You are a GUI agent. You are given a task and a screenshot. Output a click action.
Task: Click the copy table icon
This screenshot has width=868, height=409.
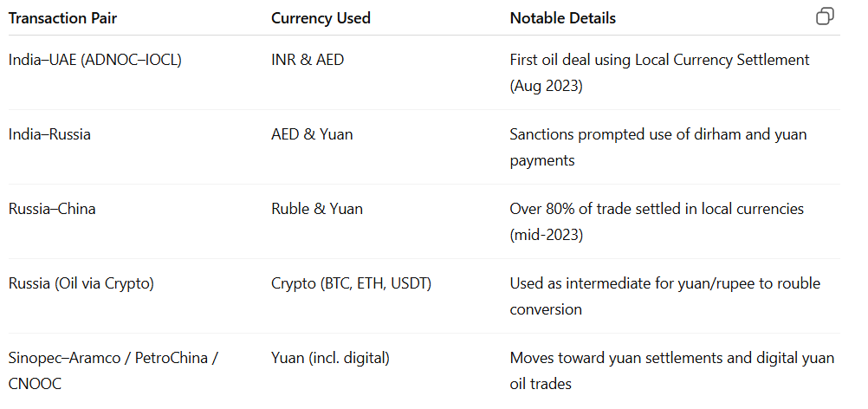click(x=825, y=16)
